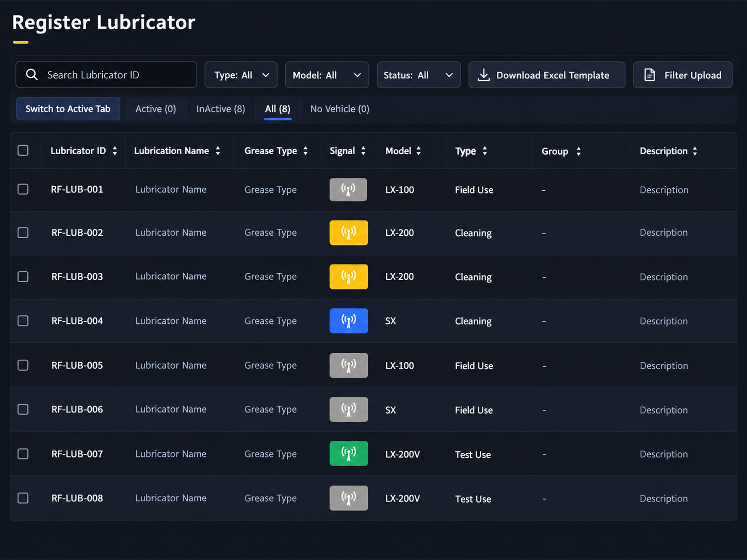
Task: Check the RF-LUB-008 row checkbox
Action: (x=23, y=498)
